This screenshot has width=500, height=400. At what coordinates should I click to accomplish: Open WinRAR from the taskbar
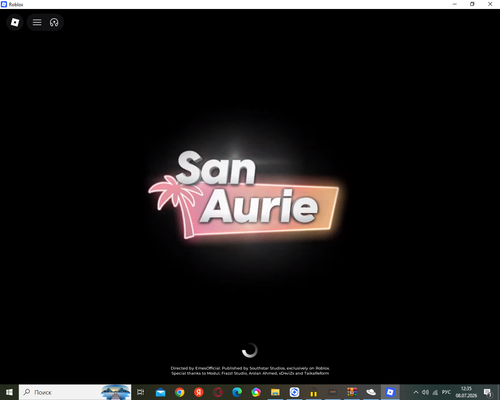click(352, 392)
